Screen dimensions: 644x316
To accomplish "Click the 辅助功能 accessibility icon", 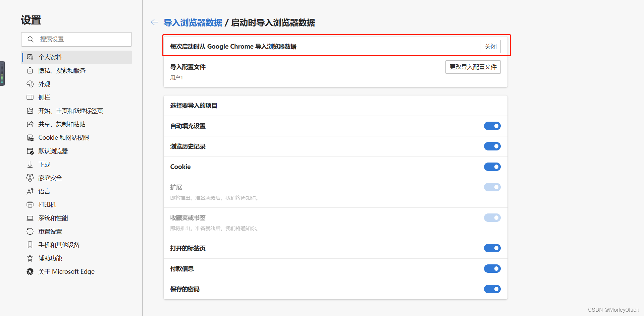I will pyautogui.click(x=30, y=258).
